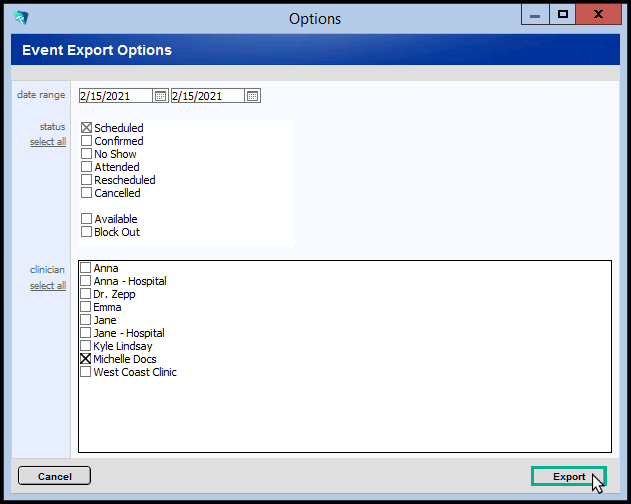
Task: Click select all link under clinician
Action: coord(48,286)
